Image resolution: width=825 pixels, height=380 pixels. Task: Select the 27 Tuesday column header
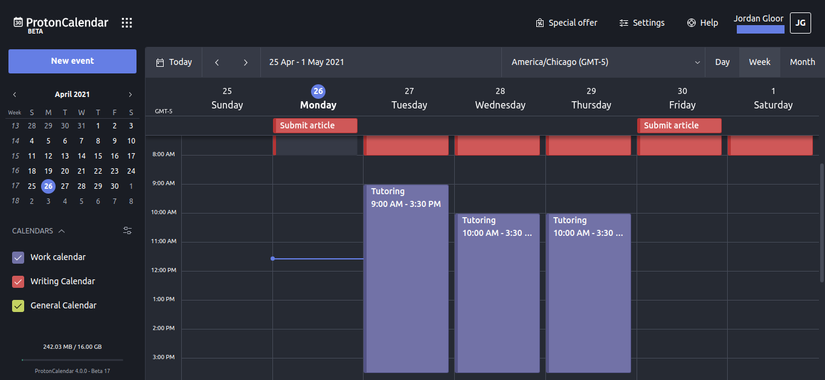[409, 98]
